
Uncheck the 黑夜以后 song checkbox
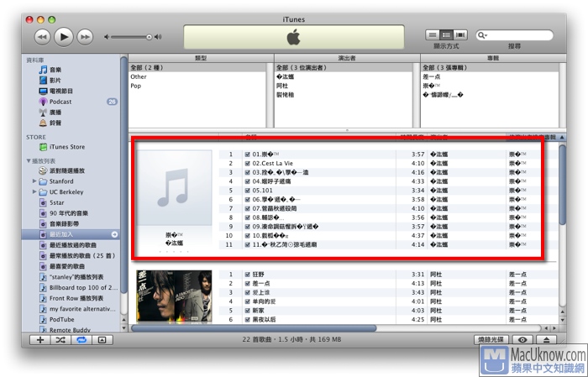pos(248,319)
